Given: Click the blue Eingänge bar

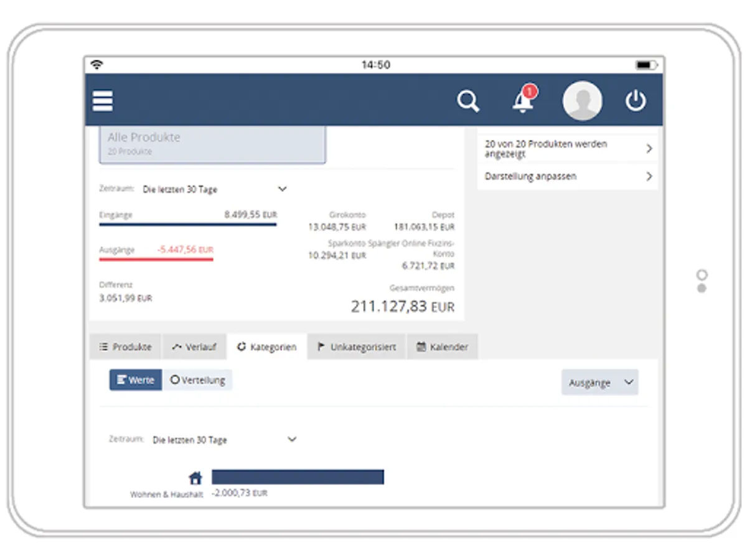Looking at the screenshot, I should click(x=188, y=224).
